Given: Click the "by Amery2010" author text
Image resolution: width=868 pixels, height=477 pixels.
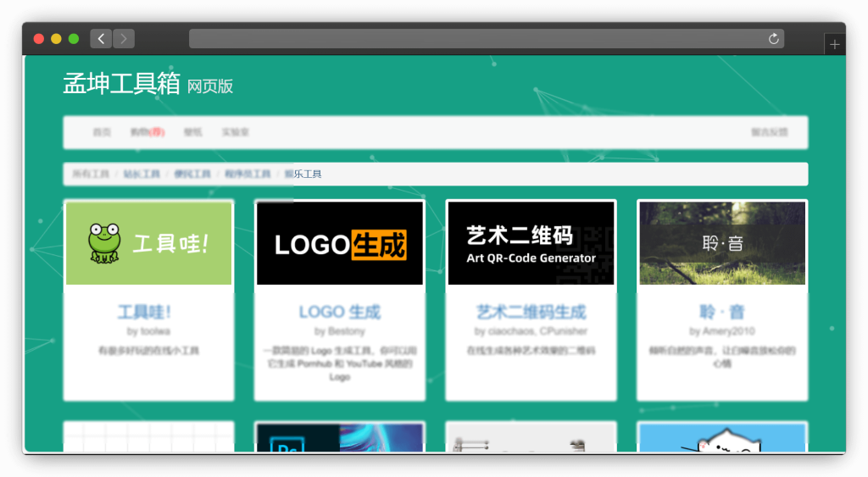Looking at the screenshot, I should tap(722, 331).
